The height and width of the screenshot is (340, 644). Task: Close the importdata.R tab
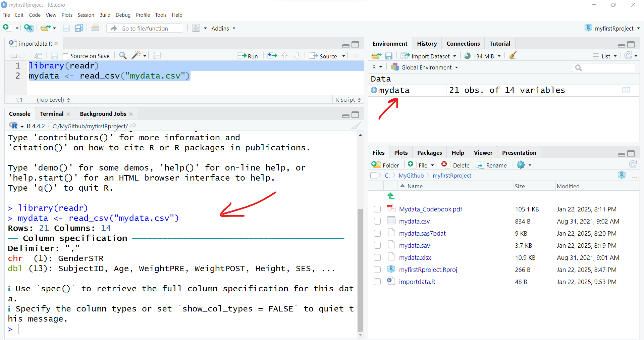coord(56,43)
